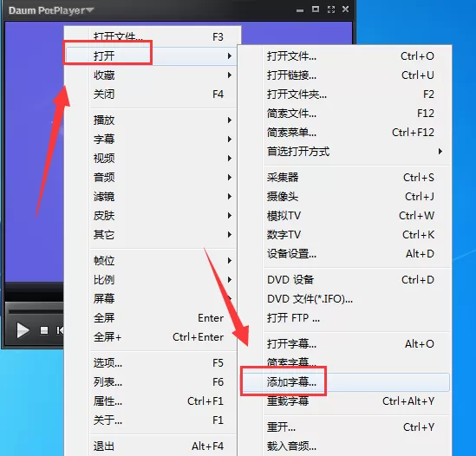Click 简索菜单... Ctrl+F12
Screen dimensions: 476x456
[344, 133]
